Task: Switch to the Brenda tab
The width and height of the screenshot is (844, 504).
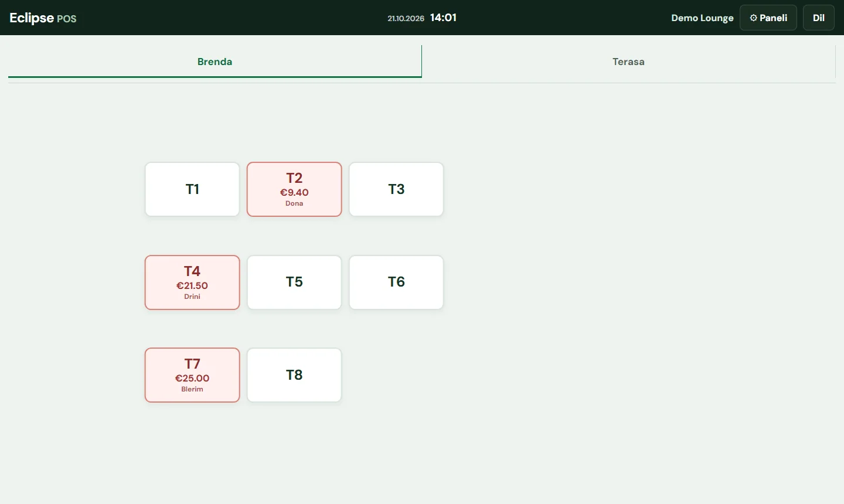Action: [x=215, y=62]
